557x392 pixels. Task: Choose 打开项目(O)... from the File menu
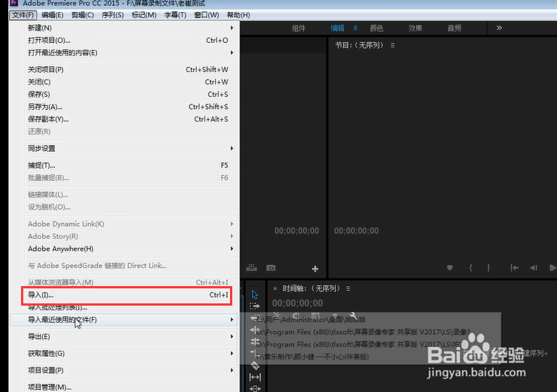click(128, 40)
